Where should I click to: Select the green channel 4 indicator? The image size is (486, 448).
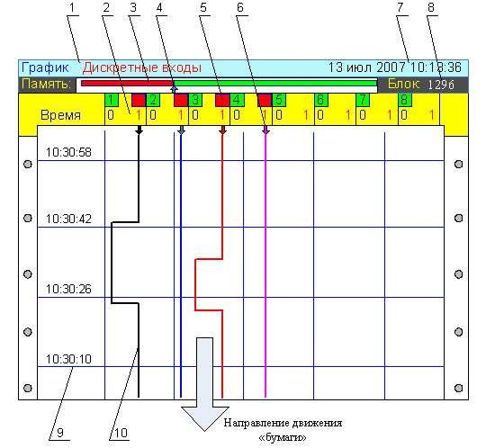click(x=237, y=100)
